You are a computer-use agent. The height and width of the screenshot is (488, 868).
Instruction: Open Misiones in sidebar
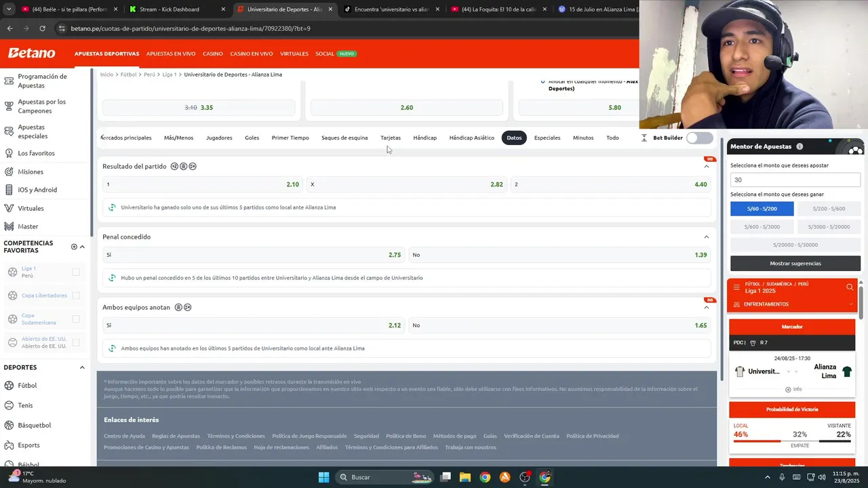coord(31,171)
